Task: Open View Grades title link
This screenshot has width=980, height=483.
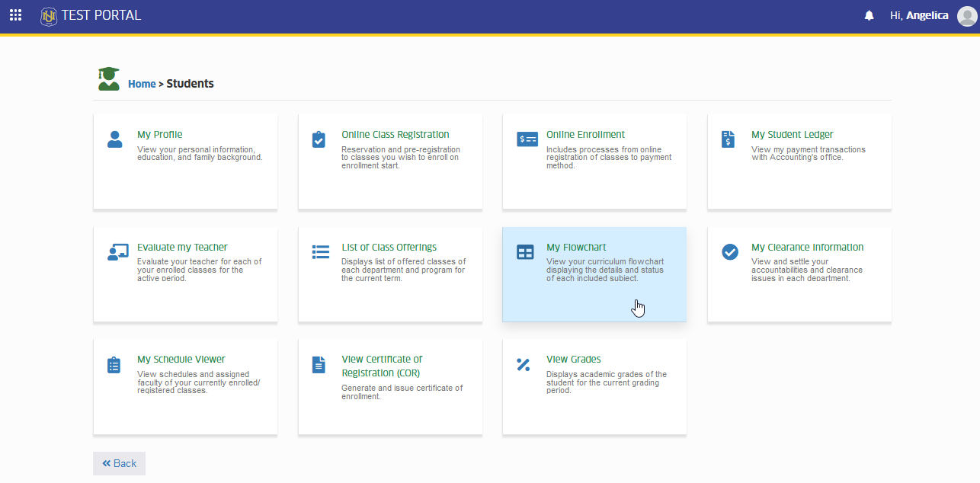Action: 574,360
